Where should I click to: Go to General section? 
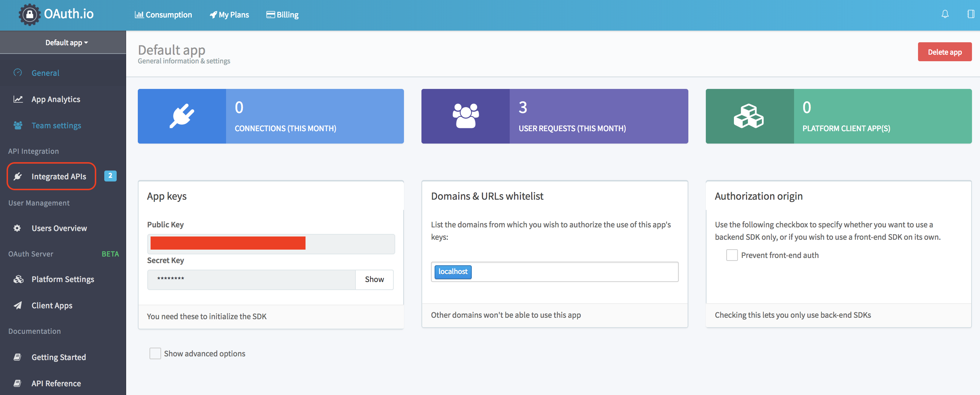[45, 73]
